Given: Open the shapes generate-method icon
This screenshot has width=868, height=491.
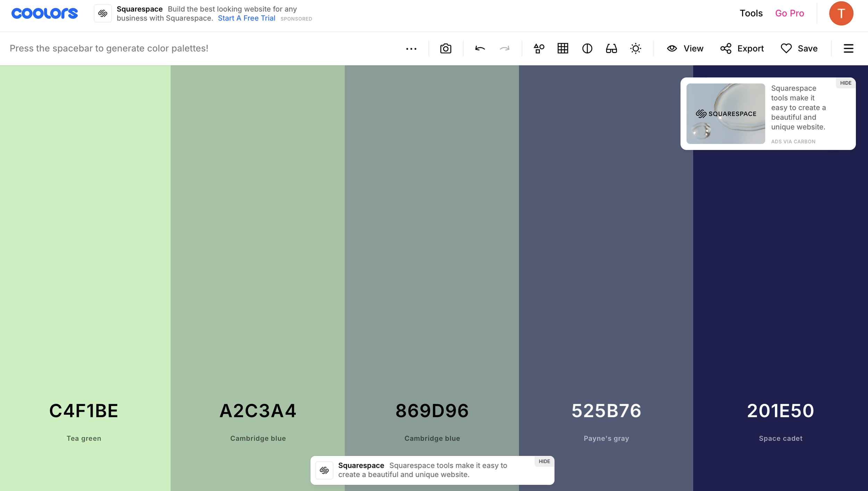Looking at the screenshot, I should (x=539, y=49).
